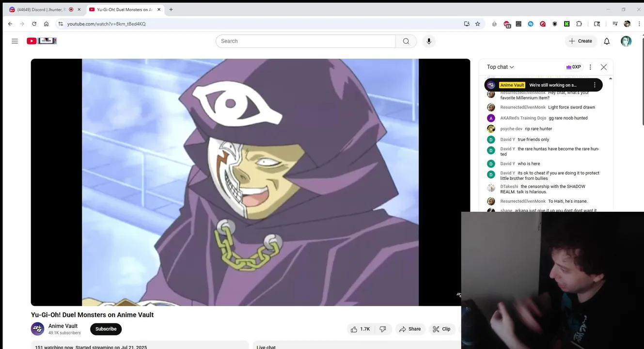Select message 'To Haiti, he's insane.'
The image size is (644, 349).
click(567, 201)
